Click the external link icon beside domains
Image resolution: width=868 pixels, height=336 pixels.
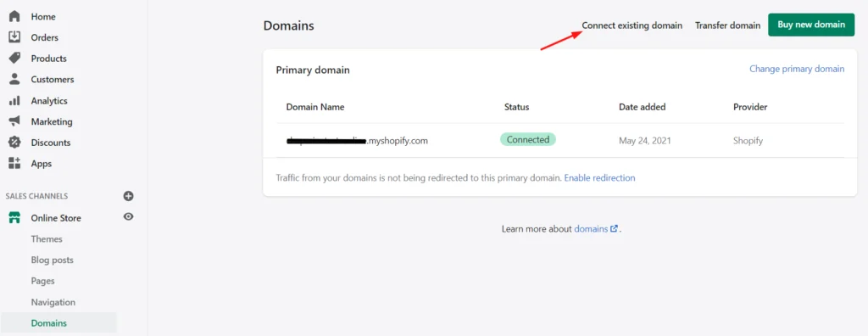[614, 228]
